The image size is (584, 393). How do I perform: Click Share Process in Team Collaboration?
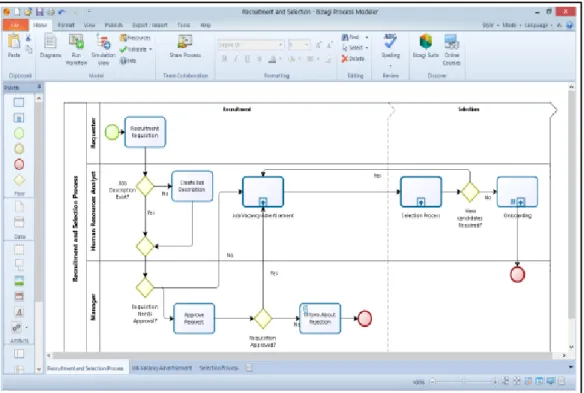(x=185, y=46)
